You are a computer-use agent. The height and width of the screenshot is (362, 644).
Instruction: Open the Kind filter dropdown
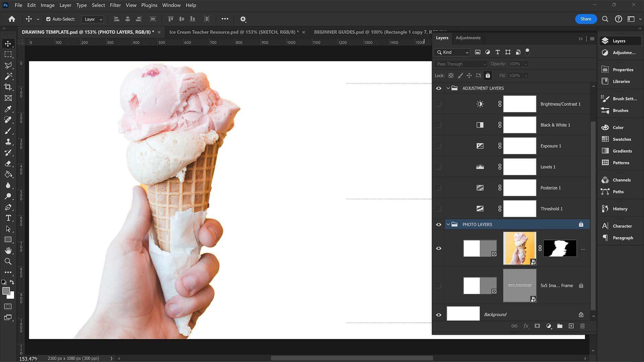coord(452,52)
